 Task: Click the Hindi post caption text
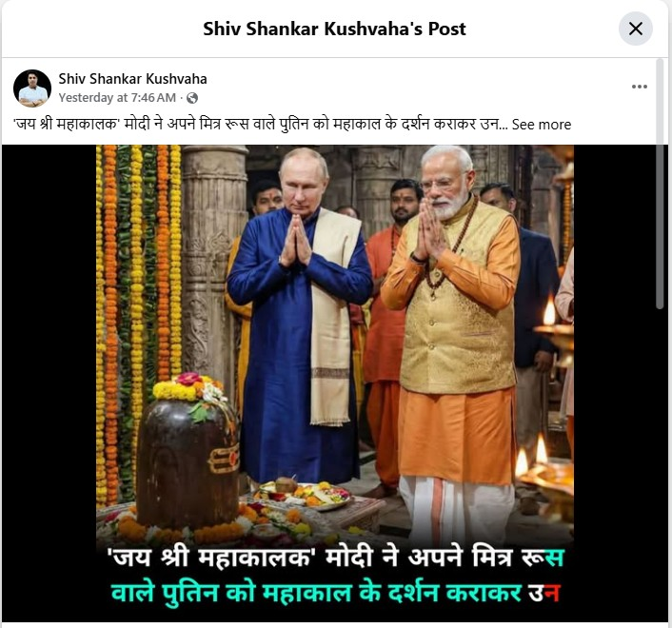[x=260, y=125]
